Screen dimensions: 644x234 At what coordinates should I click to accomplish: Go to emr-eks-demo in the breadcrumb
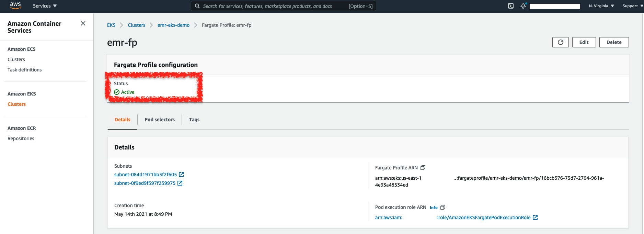(x=173, y=25)
